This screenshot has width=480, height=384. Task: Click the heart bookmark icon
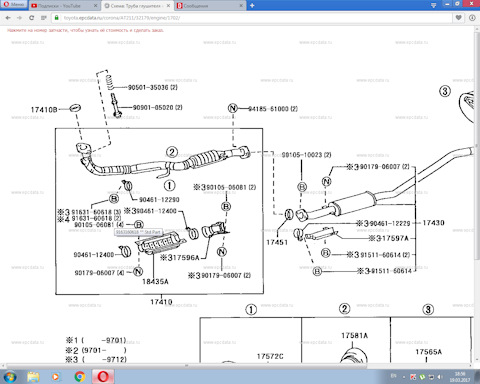pos(459,18)
